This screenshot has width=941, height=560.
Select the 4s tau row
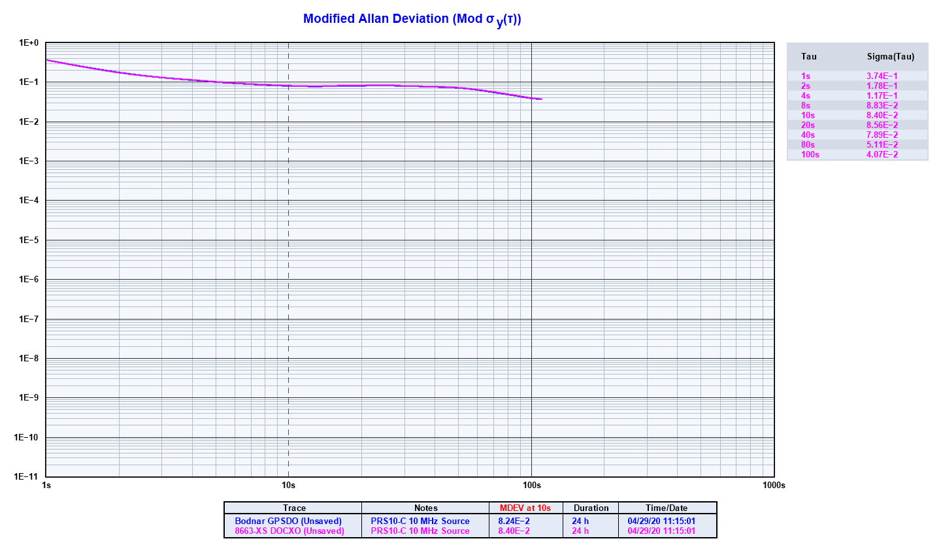pos(857,95)
